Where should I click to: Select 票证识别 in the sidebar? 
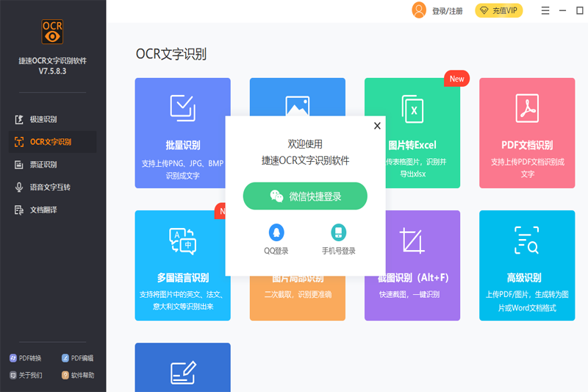coord(43,165)
